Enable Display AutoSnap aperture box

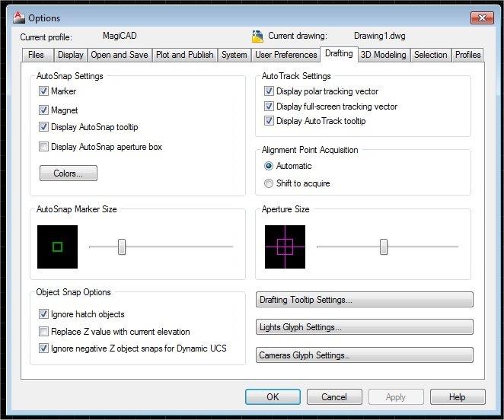(x=43, y=147)
